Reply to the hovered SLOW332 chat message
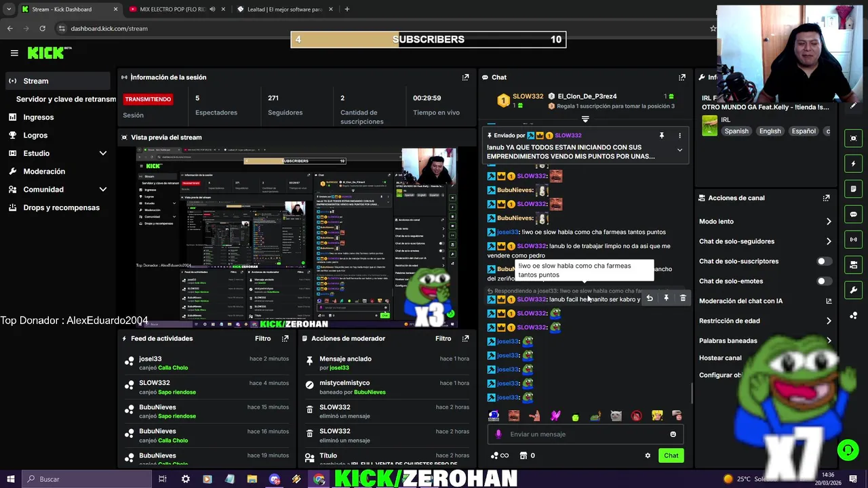 tap(650, 298)
